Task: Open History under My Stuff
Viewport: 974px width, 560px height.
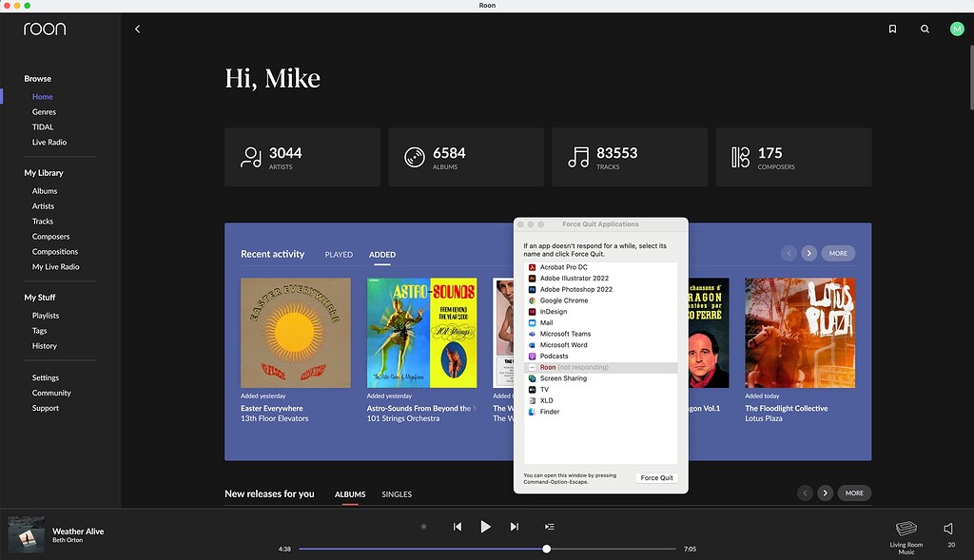Action: (x=44, y=346)
